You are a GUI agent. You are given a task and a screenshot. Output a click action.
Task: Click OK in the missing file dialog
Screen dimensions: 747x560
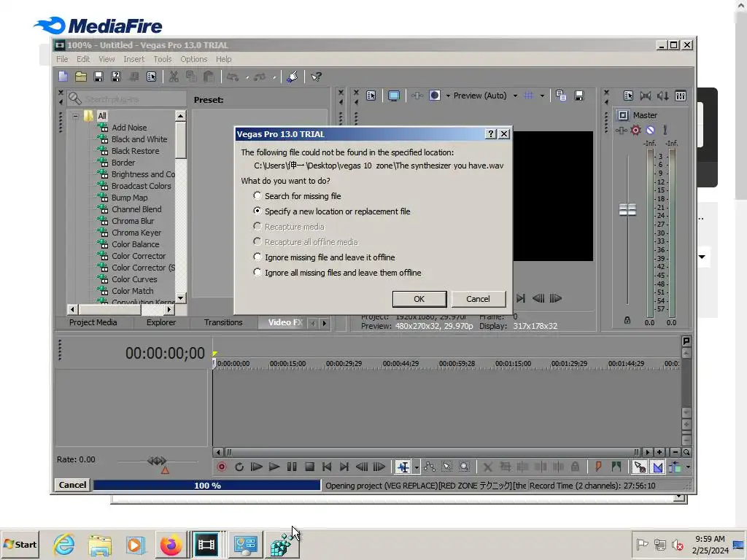click(419, 299)
